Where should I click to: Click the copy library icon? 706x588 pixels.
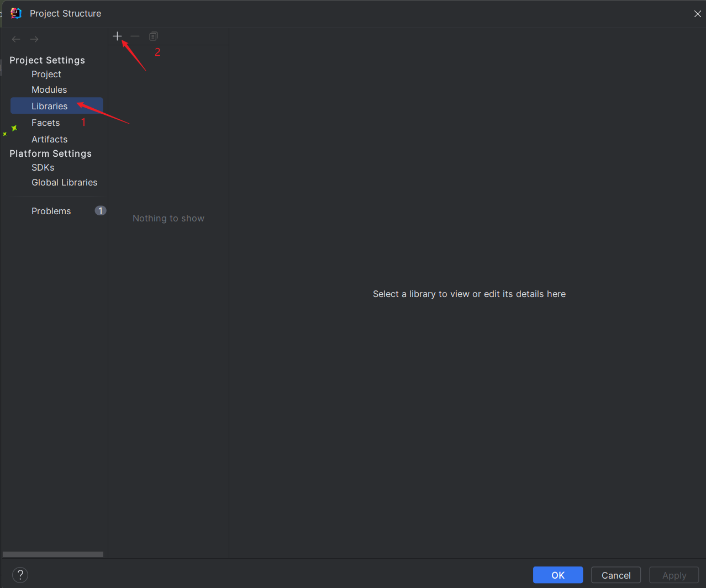[154, 36]
